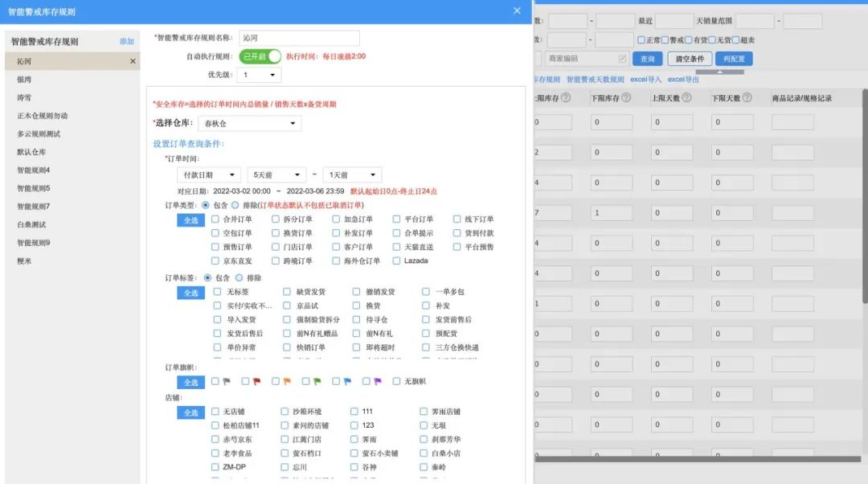Image resolution: width=868 pixels, height=484 pixels.
Task: Click the vertical scrollbar of background table
Action: coord(865,195)
